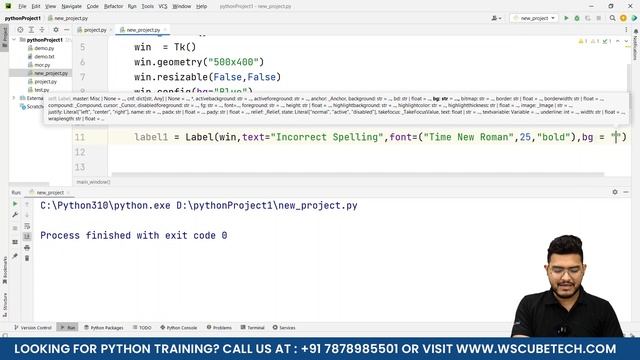Viewport: 640px width, 360px height.
Task: Click Down the Stack Trace arrow
Action: pyautogui.click(x=27, y=215)
